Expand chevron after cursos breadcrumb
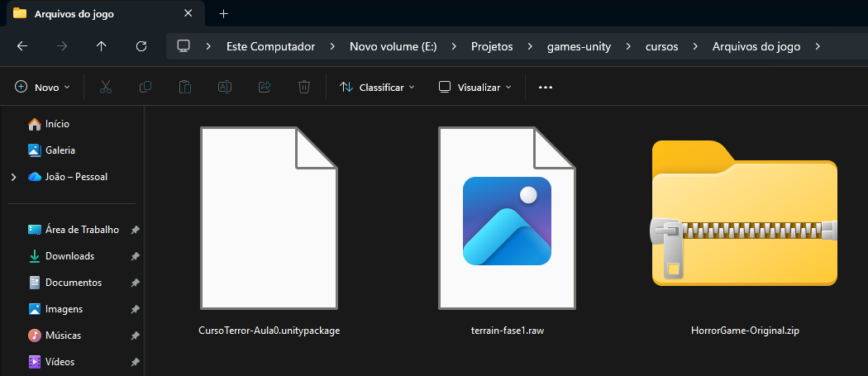Image resolution: width=868 pixels, height=376 pixels. 695,46
